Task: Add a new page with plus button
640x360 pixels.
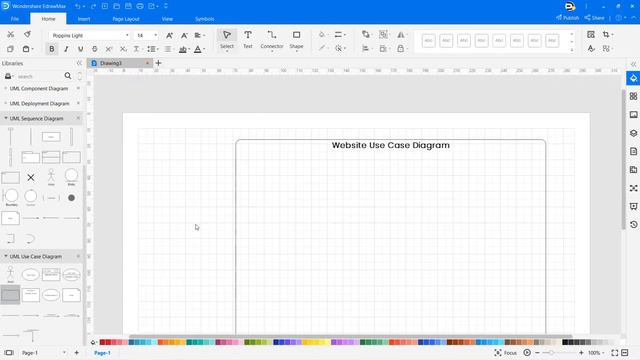Action: pos(76,353)
